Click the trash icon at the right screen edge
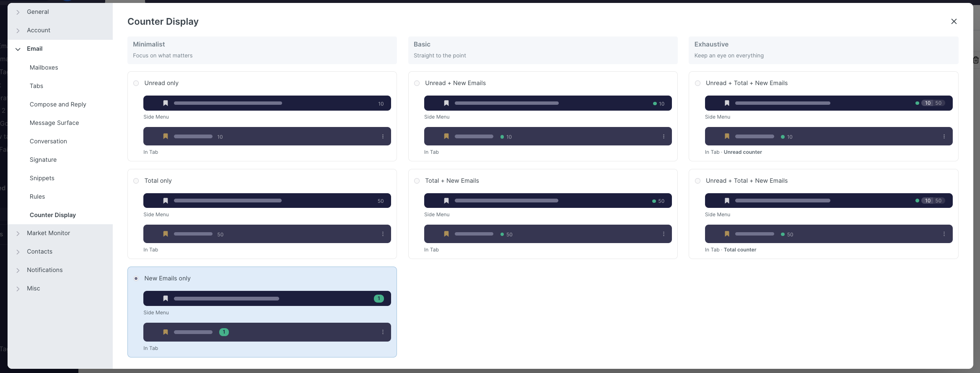 coord(976,60)
